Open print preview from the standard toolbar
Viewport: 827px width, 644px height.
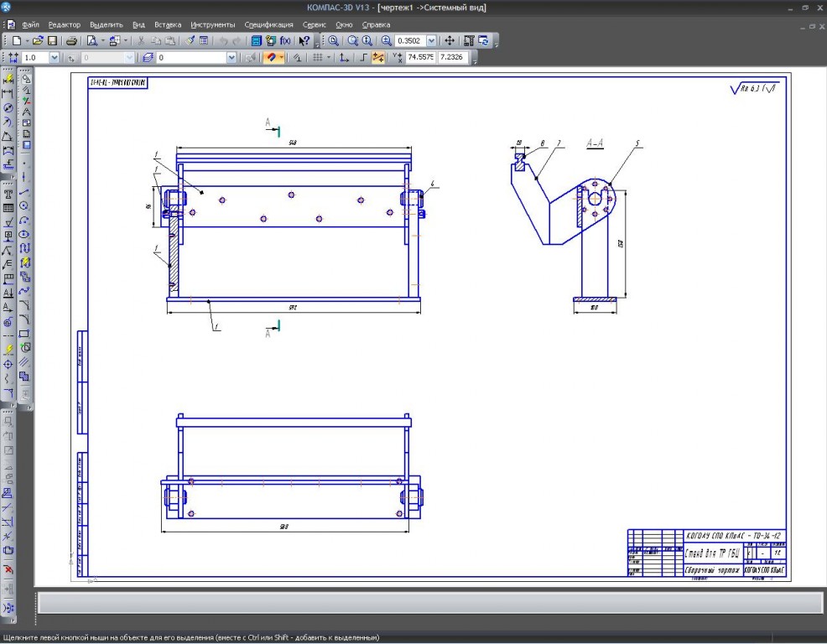click(x=91, y=40)
